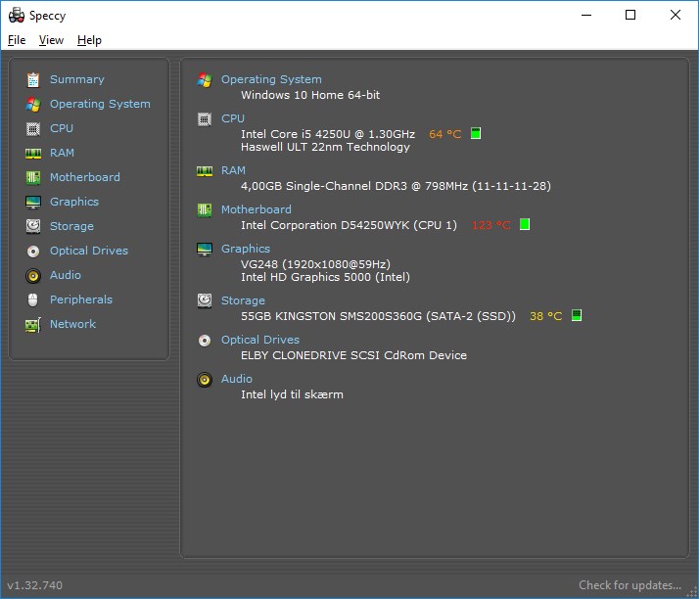
Task: Click Check for updates link
Action: click(630, 585)
